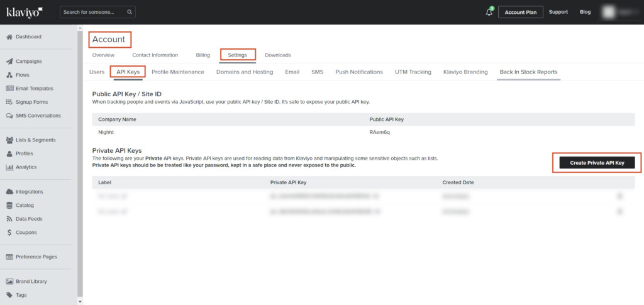Click the Profiles person icon

pos(9,153)
